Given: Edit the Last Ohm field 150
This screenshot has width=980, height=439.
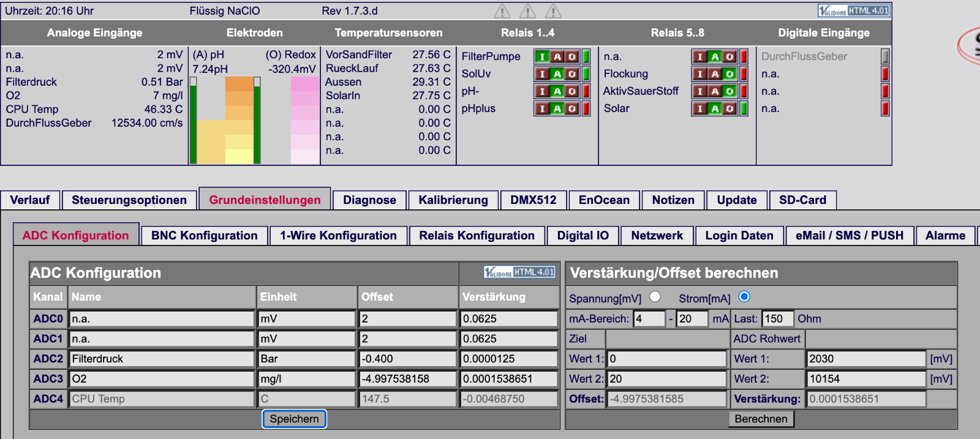Looking at the screenshot, I should [778, 319].
